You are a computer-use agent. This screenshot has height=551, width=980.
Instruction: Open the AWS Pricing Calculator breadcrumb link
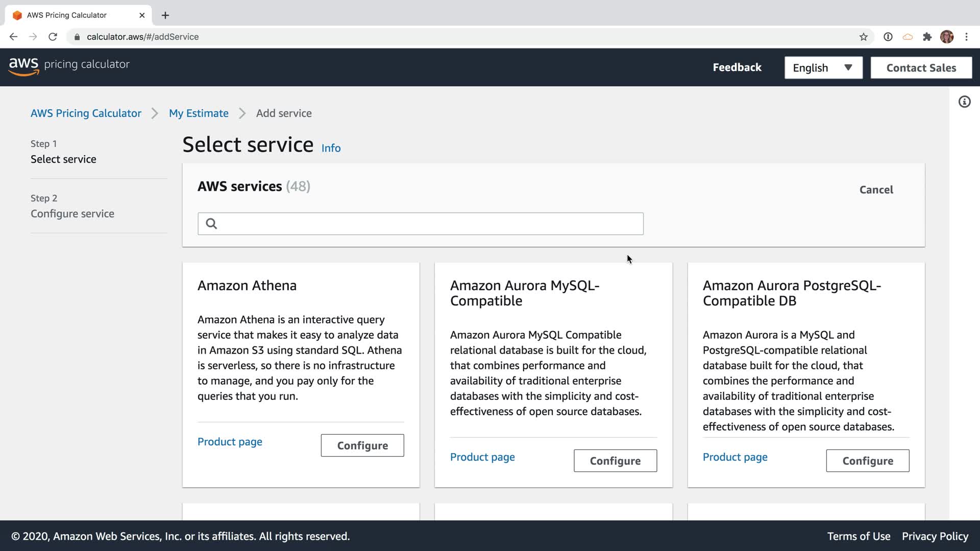[86, 113]
